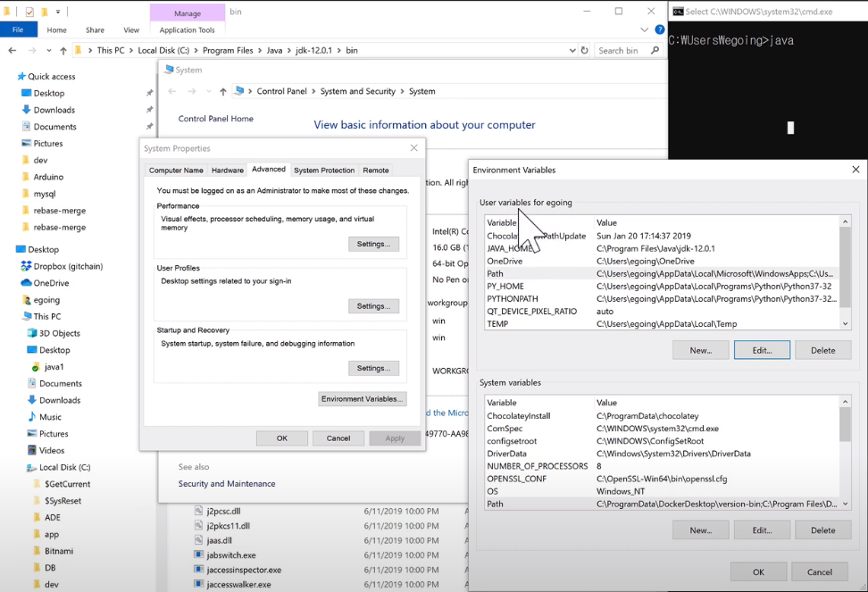Select PYTHONPATH user variable row
The width and height of the screenshot is (868, 592).
[x=662, y=299]
